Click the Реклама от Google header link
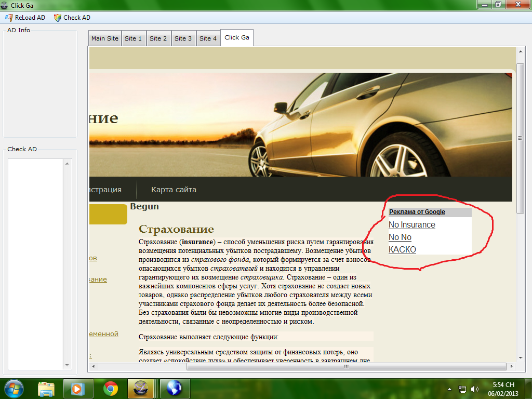Screen dimensions: 532x399 pyautogui.click(x=417, y=212)
